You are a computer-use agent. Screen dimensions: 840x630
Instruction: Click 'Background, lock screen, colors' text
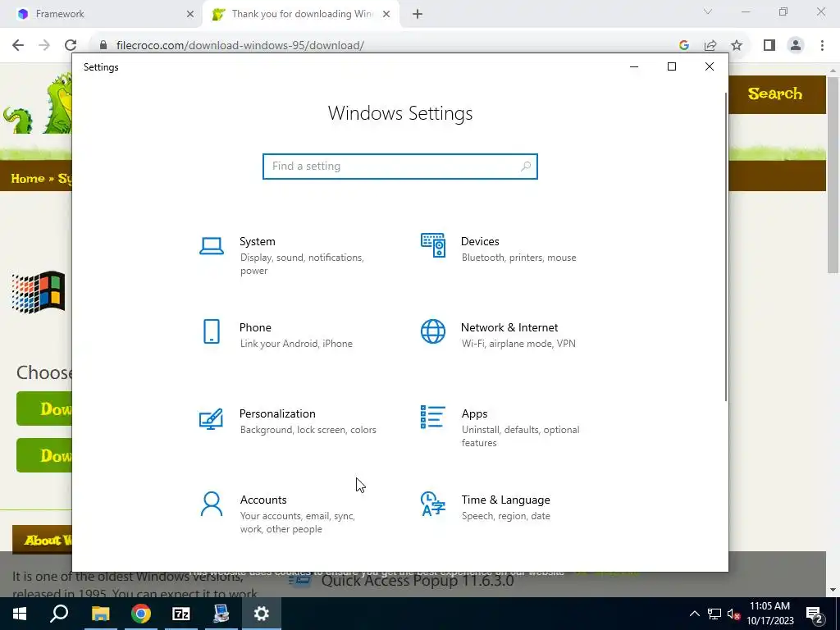pyautogui.click(x=308, y=430)
